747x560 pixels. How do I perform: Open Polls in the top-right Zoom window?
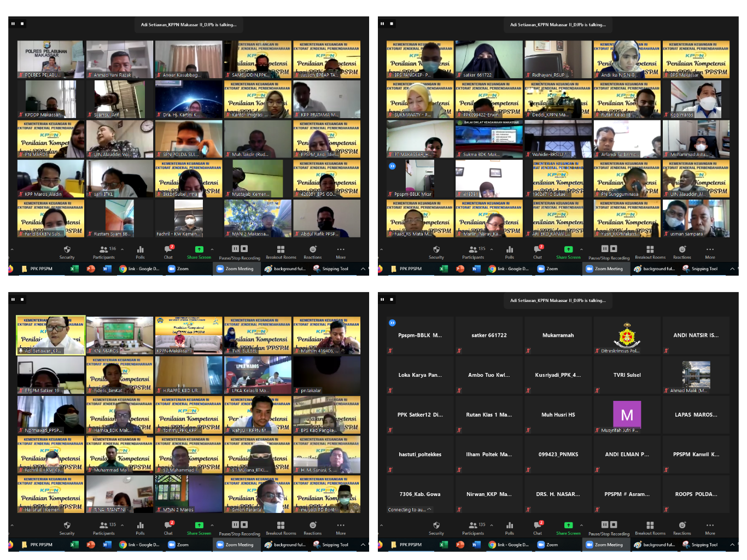509,252
